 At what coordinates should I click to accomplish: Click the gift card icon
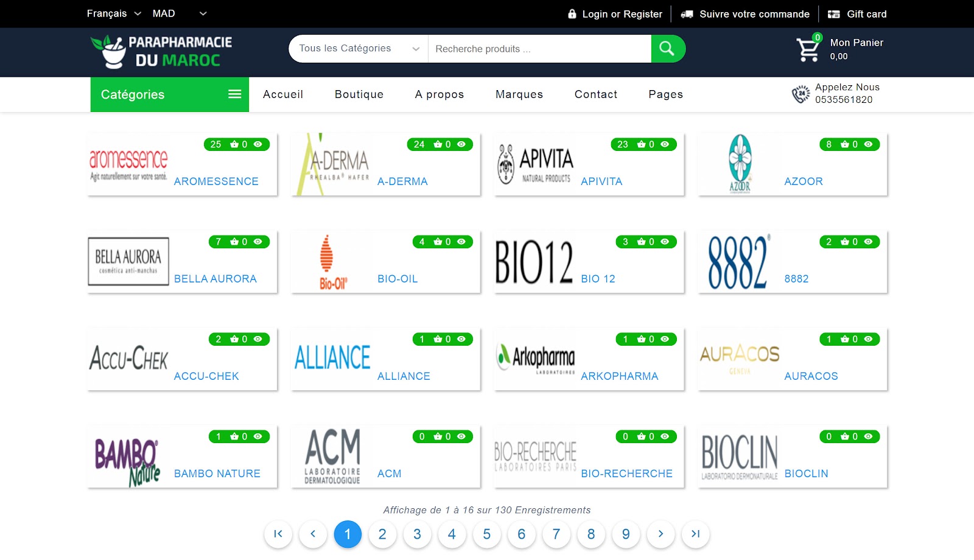click(x=834, y=14)
